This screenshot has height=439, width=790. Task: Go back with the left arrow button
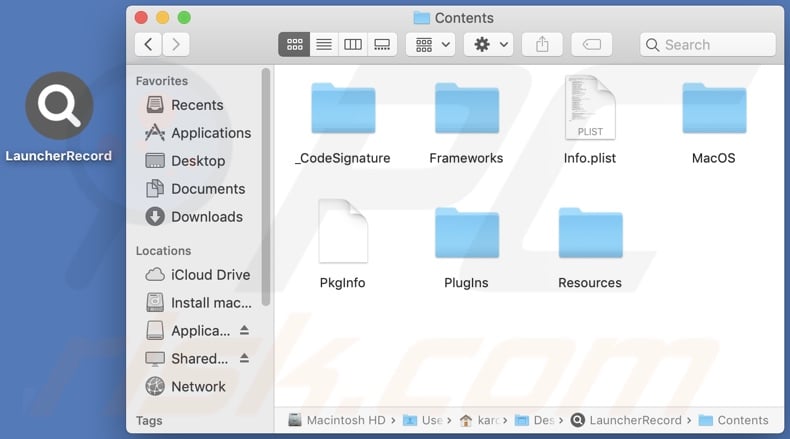[x=148, y=44]
